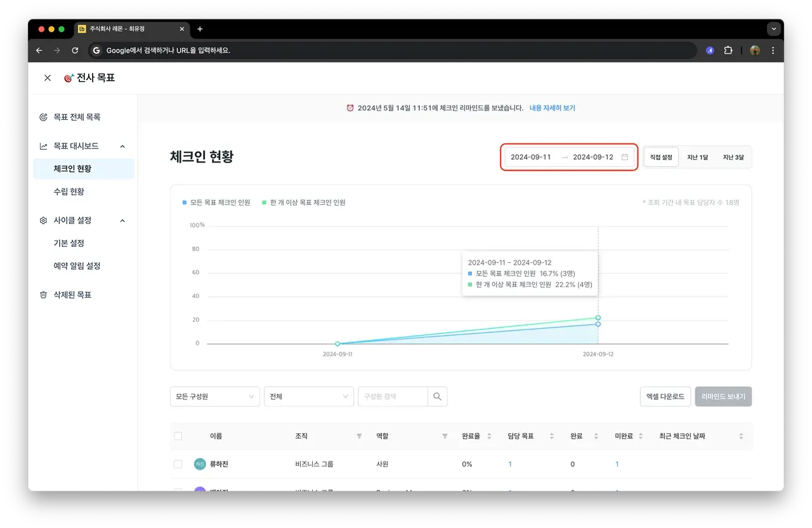Open the browser tab list dropdown arrow
This screenshot has height=528, width=812.
(773, 29)
